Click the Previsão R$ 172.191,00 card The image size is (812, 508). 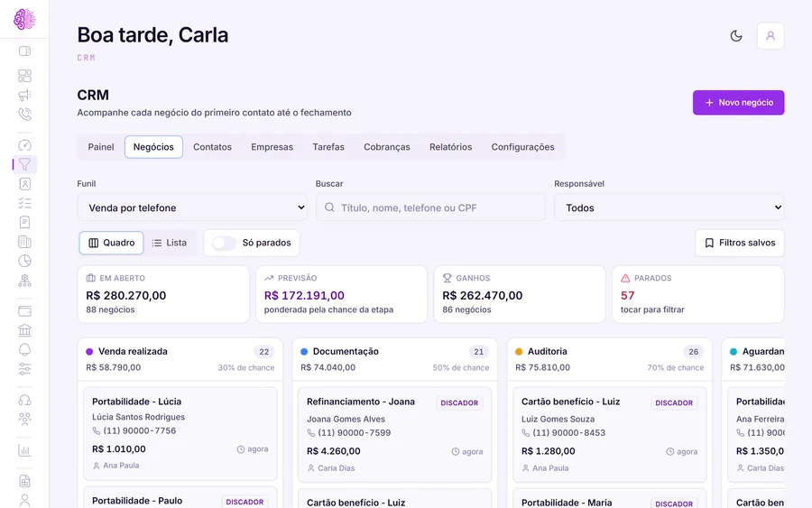coord(341,294)
